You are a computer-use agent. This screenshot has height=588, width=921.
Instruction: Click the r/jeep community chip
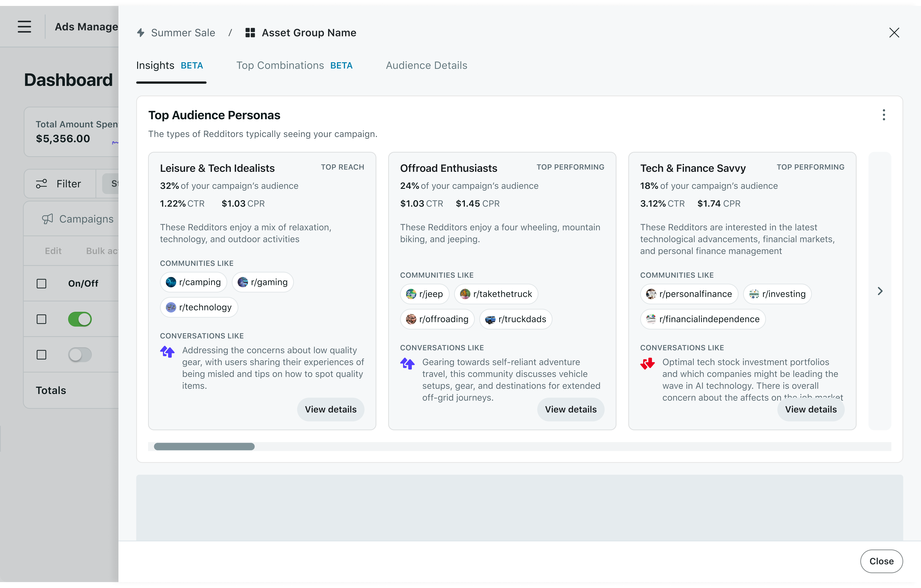click(x=425, y=294)
